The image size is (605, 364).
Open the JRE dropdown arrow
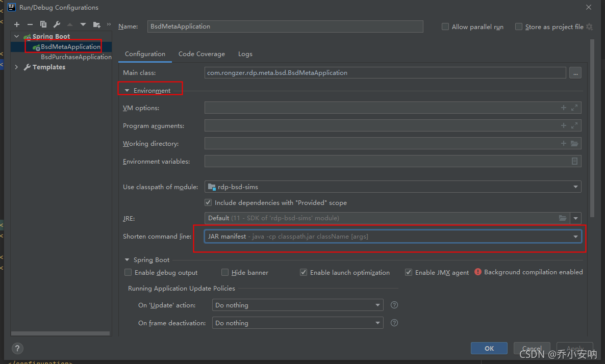(576, 218)
